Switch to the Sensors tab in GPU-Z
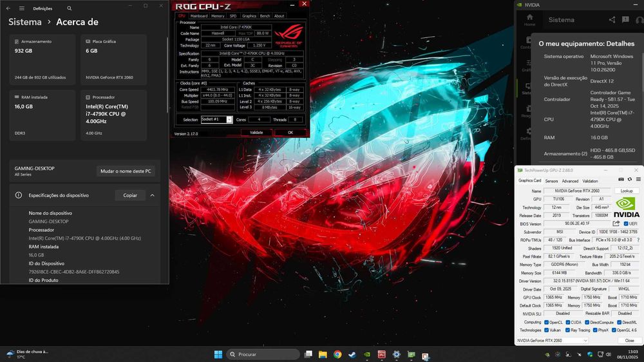Image resolution: width=644 pixels, height=362 pixels. pyautogui.click(x=551, y=181)
